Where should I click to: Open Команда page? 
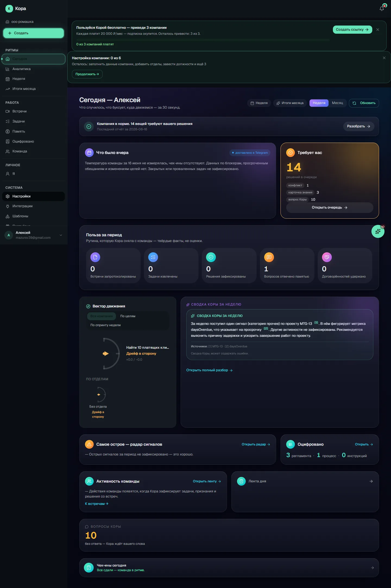pos(34,151)
